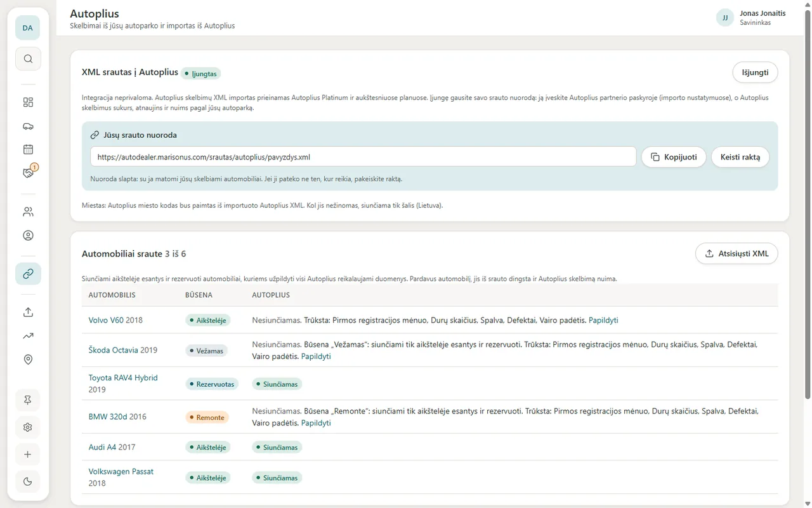812x508 pixels.
Task: Click the Remonte status badge for BMW
Action: click(x=207, y=417)
